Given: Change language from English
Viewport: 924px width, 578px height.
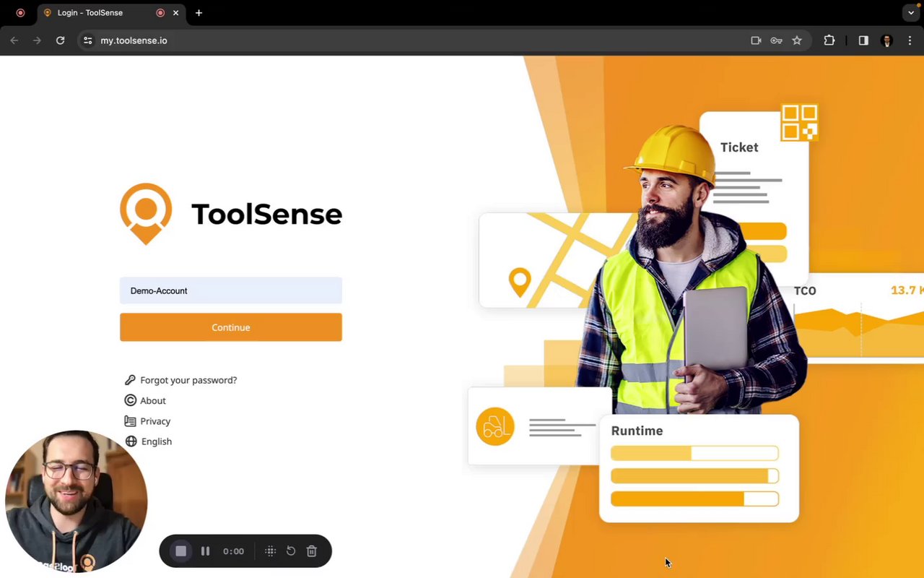Looking at the screenshot, I should tap(157, 441).
